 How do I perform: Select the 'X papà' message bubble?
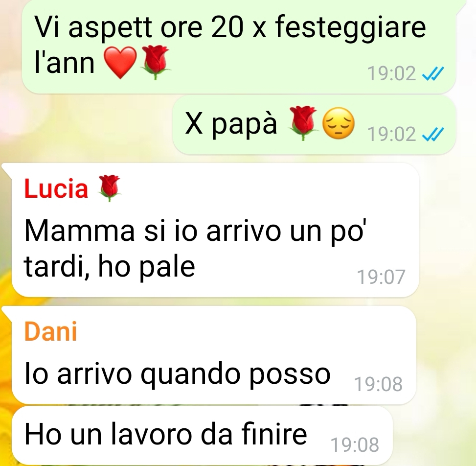coord(314,124)
